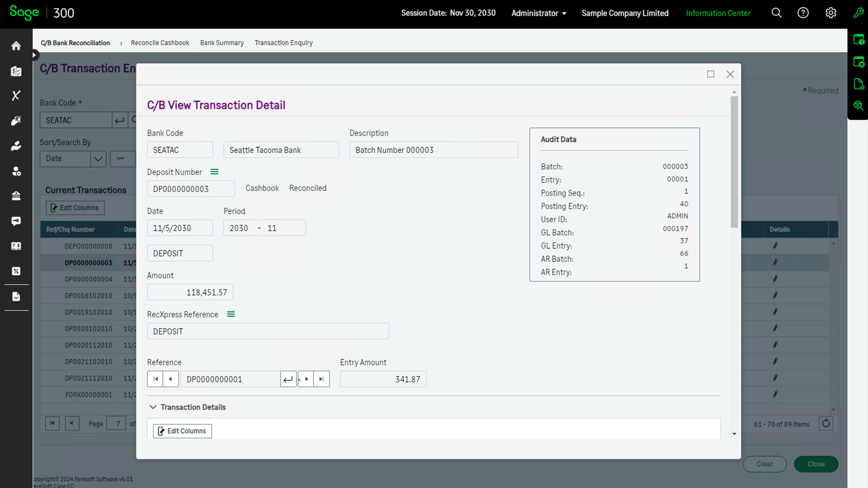This screenshot has width=868, height=488.
Task: Click the percent icon in left sidebar
Action: [16, 271]
